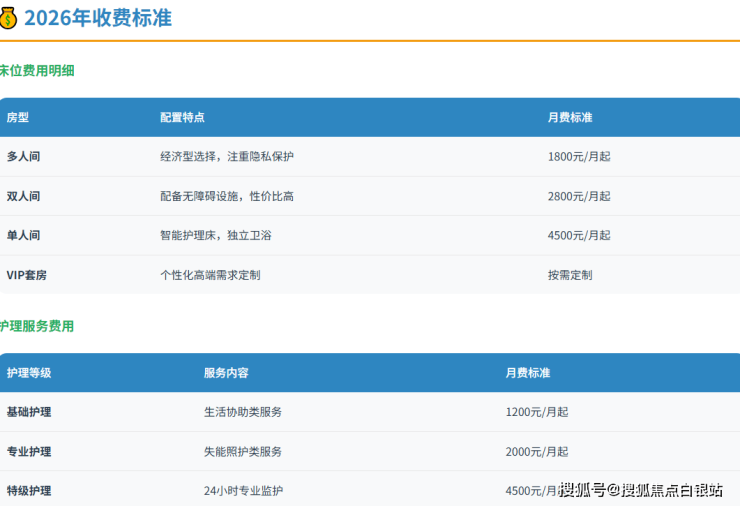Select the 多人间 room type cell

pos(23,157)
